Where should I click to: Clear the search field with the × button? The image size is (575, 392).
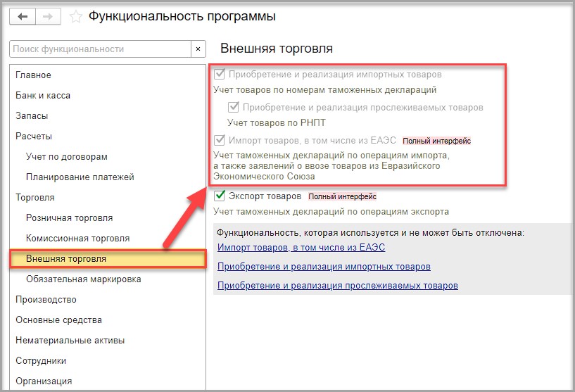point(198,49)
